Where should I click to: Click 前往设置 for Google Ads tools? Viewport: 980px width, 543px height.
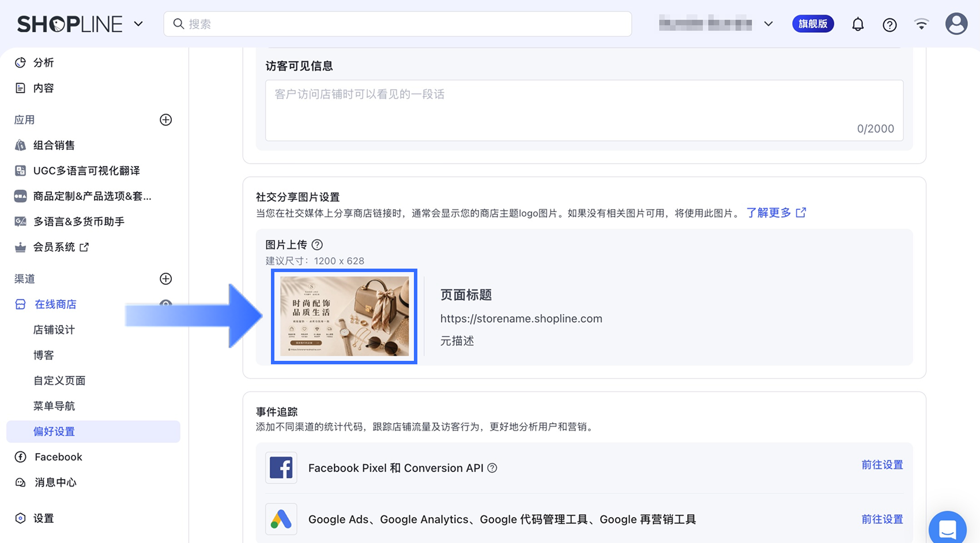coord(882,519)
